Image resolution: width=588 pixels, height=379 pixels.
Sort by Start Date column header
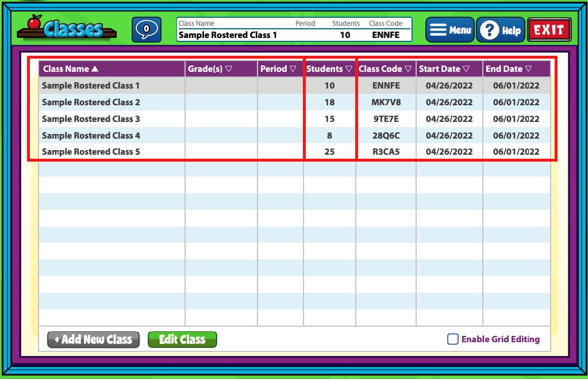tap(449, 69)
